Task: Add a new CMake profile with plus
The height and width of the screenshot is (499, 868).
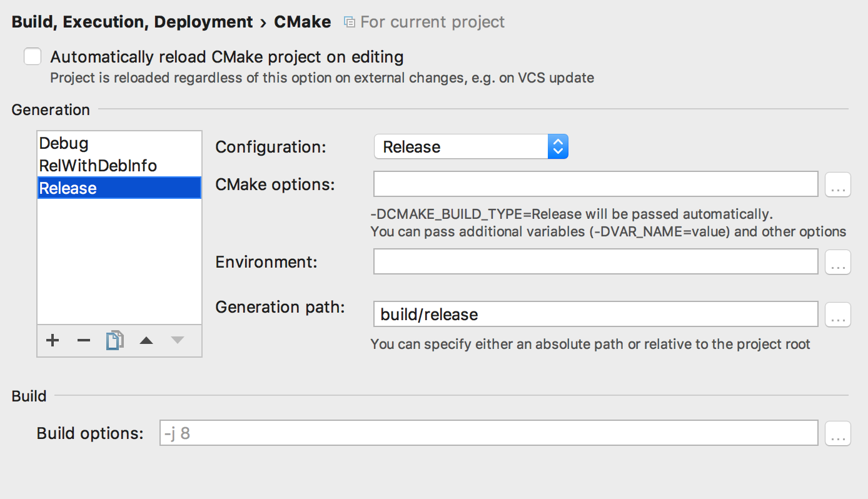Action: click(53, 340)
